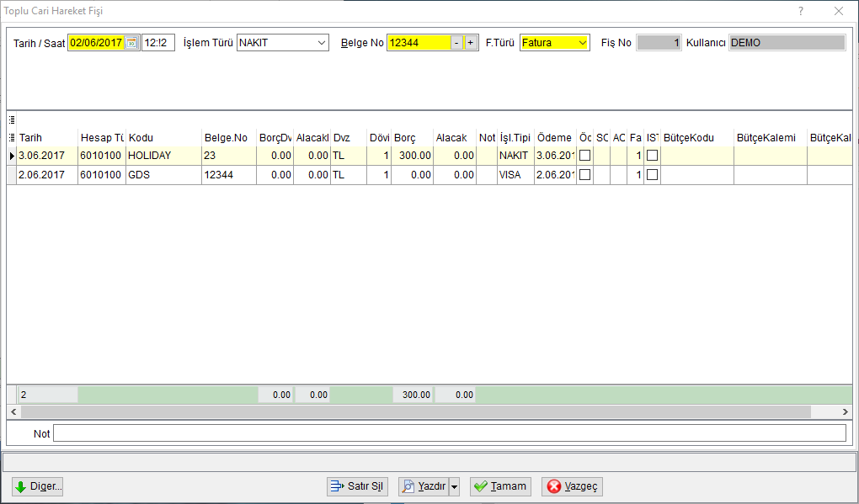Screen dimensions: 859x504
Task: Click the VISA cell in İşl.Tipi column
Action: [515, 174]
